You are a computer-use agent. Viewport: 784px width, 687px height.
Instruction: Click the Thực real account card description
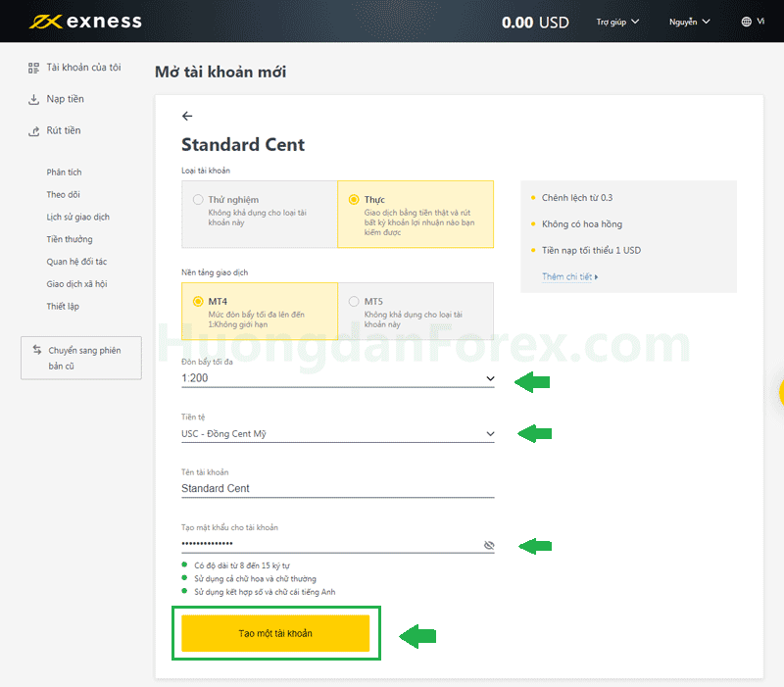(x=419, y=222)
